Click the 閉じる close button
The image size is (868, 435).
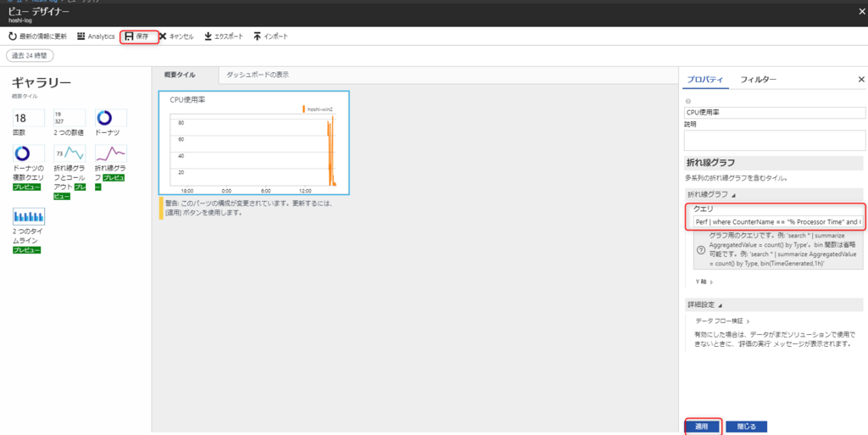(746, 427)
